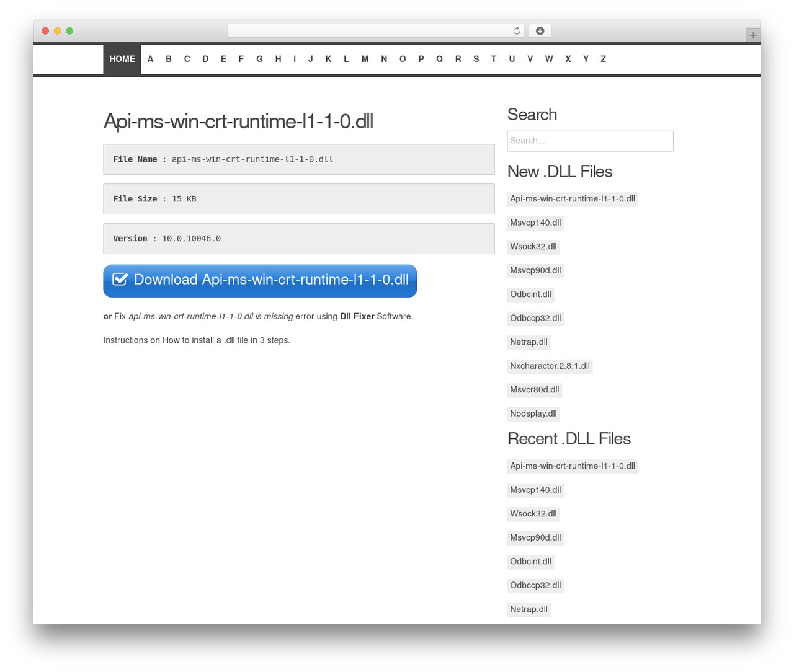Viewport: 794px width, 672px height.
Task: Open Netrap.dll under New .DLL Files
Action: pos(529,342)
